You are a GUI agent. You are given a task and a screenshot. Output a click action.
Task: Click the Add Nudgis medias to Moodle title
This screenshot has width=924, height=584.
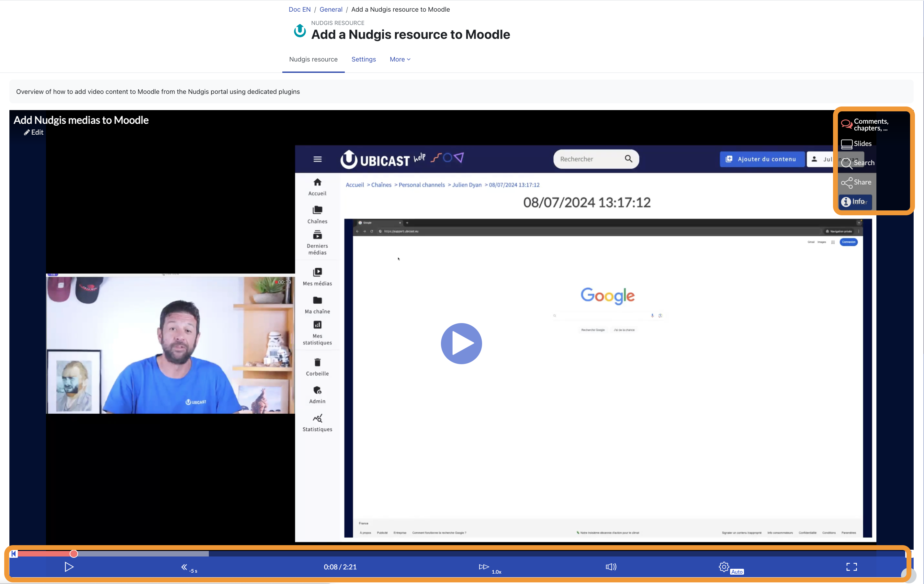(81, 120)
